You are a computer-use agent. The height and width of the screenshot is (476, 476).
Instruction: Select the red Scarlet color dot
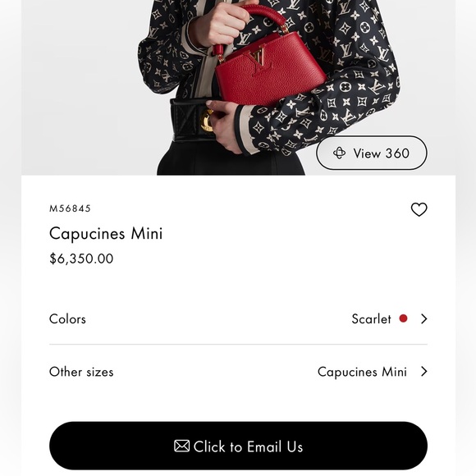[403, 318]
